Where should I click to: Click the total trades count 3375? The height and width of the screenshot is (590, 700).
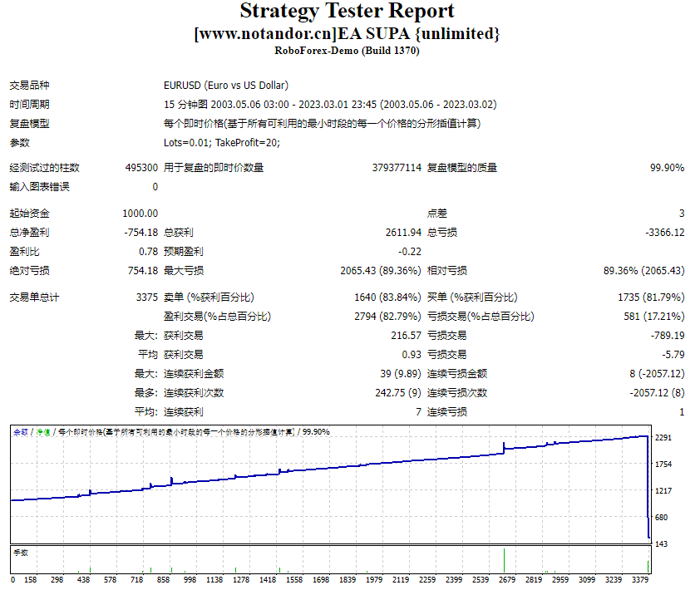pyautogui.click(x=147, y=297)
